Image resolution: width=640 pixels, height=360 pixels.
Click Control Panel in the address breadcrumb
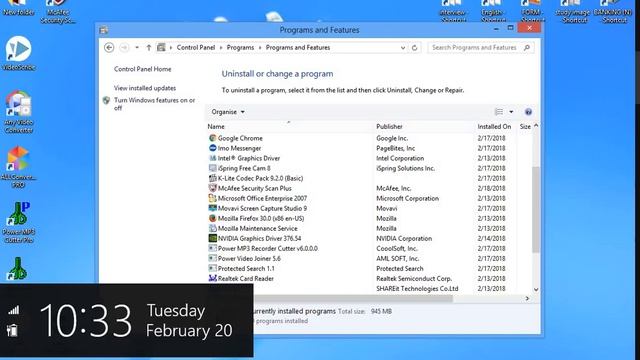[x=196, y=48]
